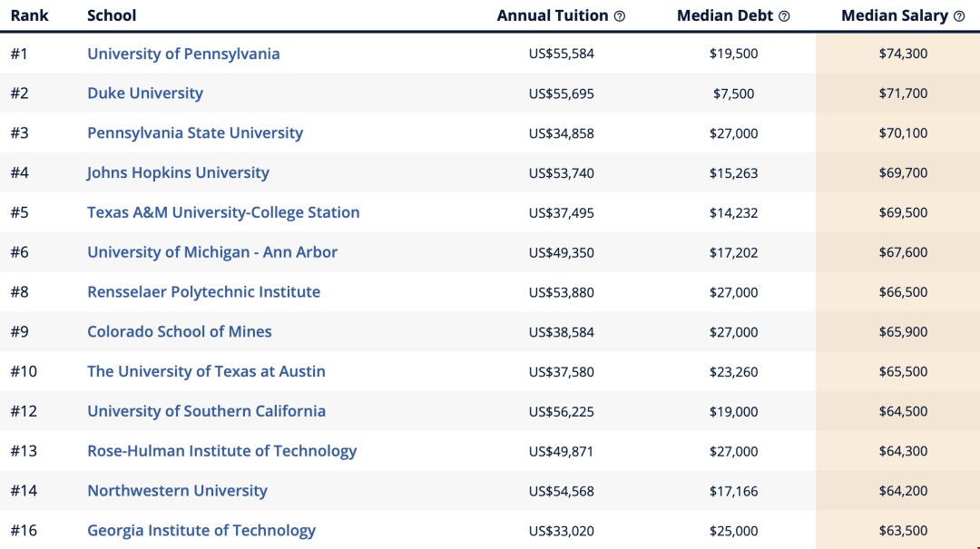Click the US$34,858 tuition value
The width and height of the screenshot is (980, 549).
point(562,133)
